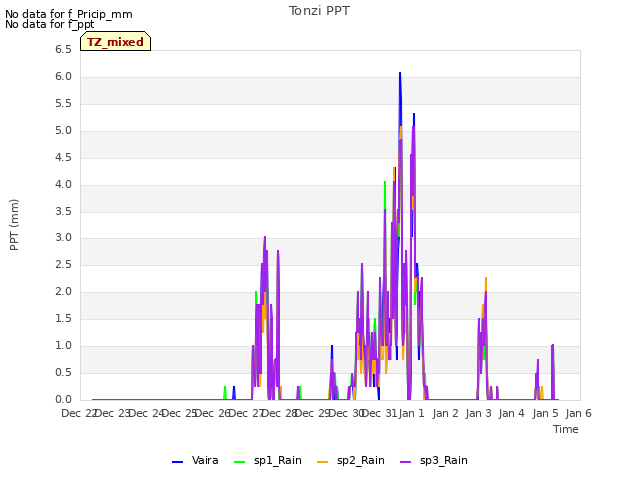Click the purple peak on Jan 5

click(x=553, y=346)
